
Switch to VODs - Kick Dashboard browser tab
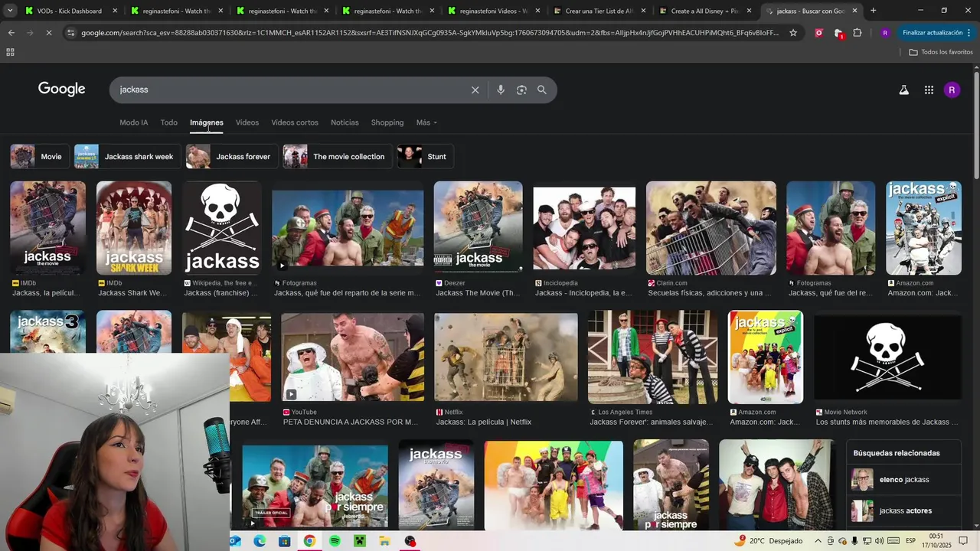click(70, 11)
